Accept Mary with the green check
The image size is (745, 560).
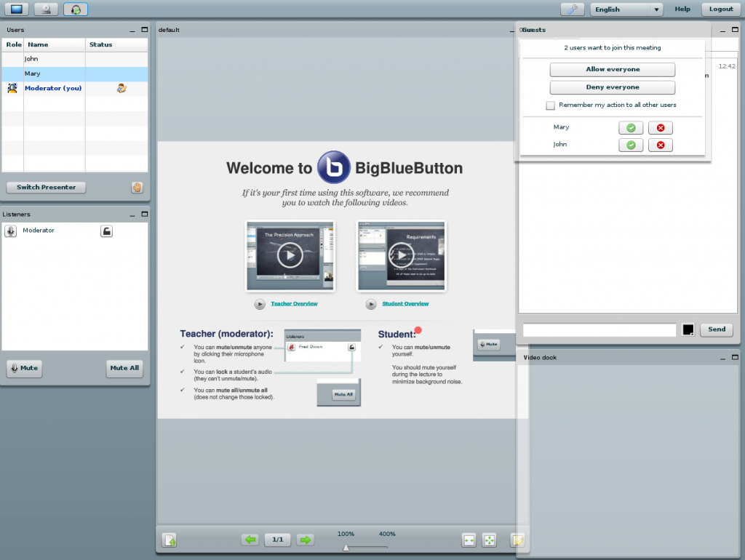(631, 128)
